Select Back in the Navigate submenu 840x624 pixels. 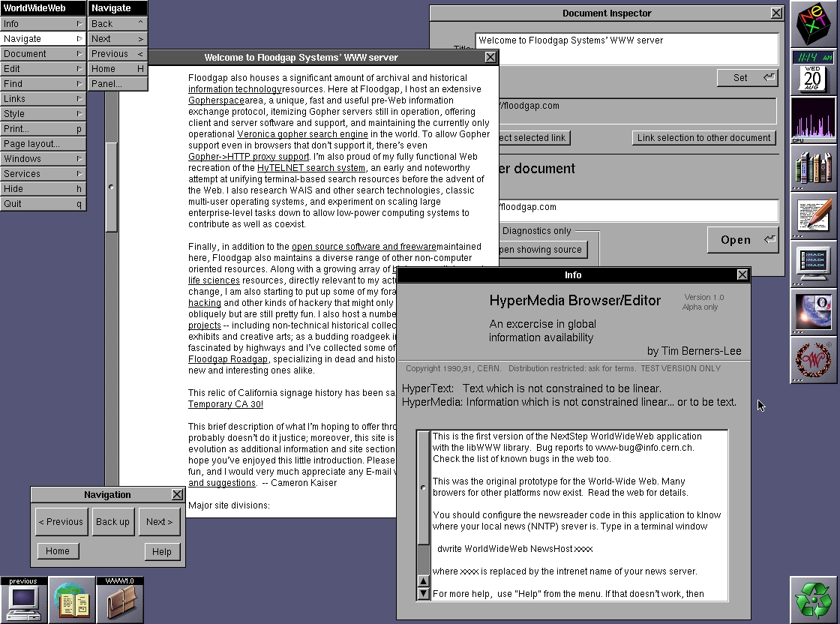coord(117,23)
